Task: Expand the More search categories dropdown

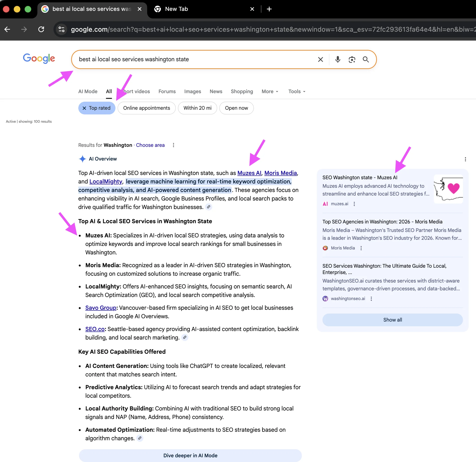Action: click(269, 92)
